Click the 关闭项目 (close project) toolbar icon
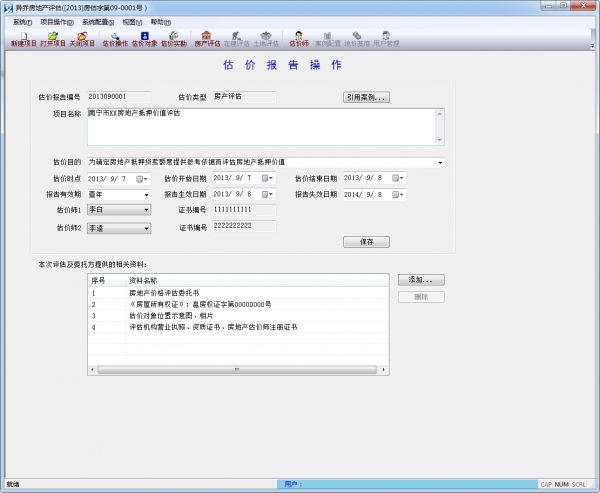 82,39
